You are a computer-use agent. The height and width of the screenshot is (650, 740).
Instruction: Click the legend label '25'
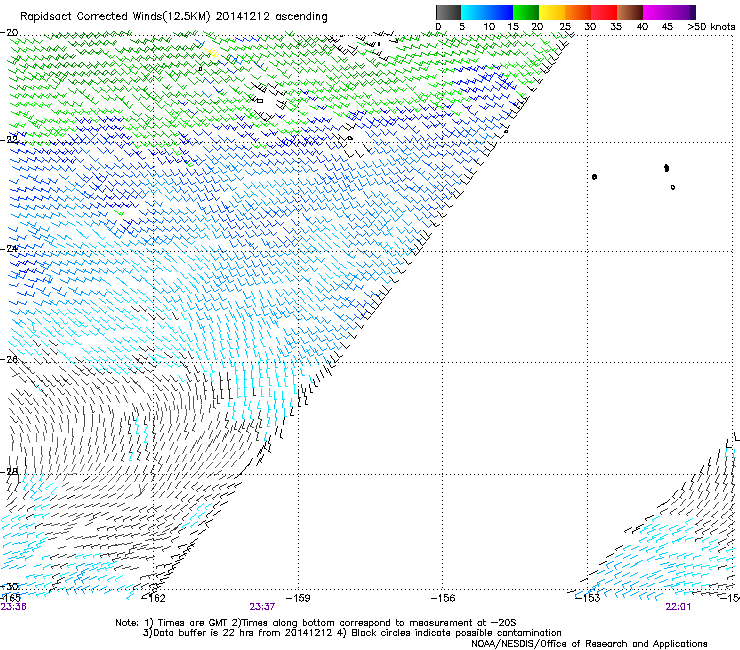565,27
